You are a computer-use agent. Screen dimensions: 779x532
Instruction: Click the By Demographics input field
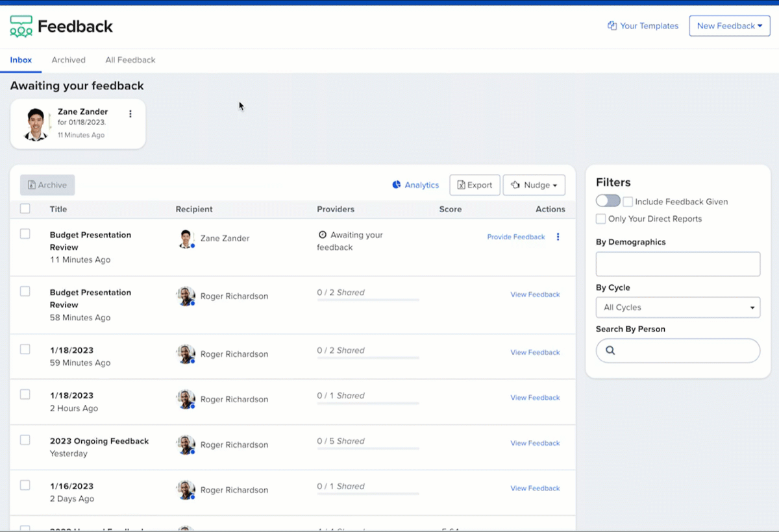[678, 264]
